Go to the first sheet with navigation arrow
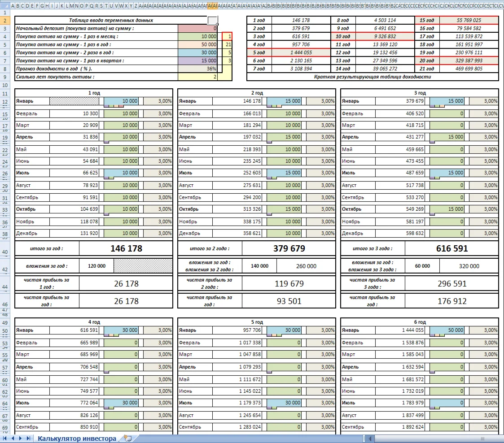The width and height of the screenshot is (504, 443). pyautogui.click(x=5, y=438)
